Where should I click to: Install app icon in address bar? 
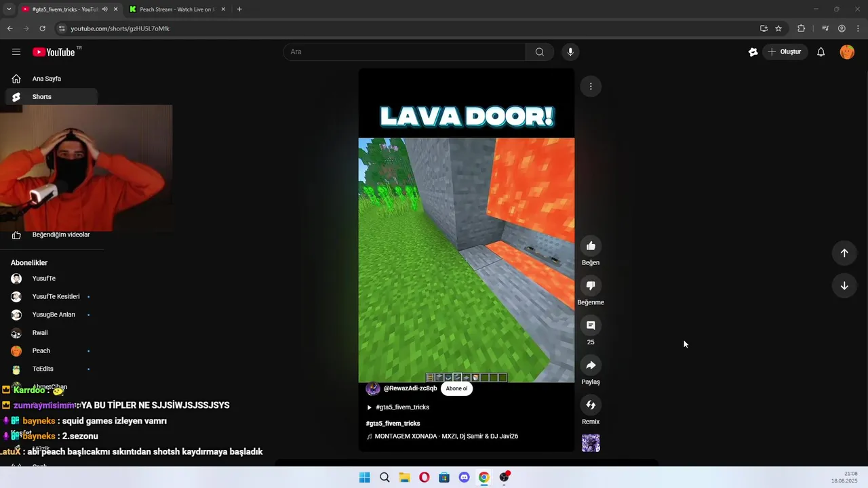[764, 28]
